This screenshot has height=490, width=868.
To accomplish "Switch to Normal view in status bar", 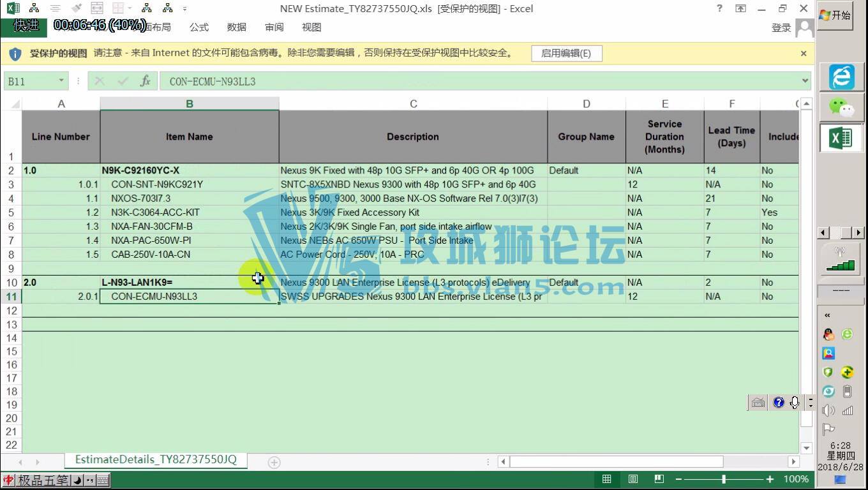I will (x=607, y=479).
